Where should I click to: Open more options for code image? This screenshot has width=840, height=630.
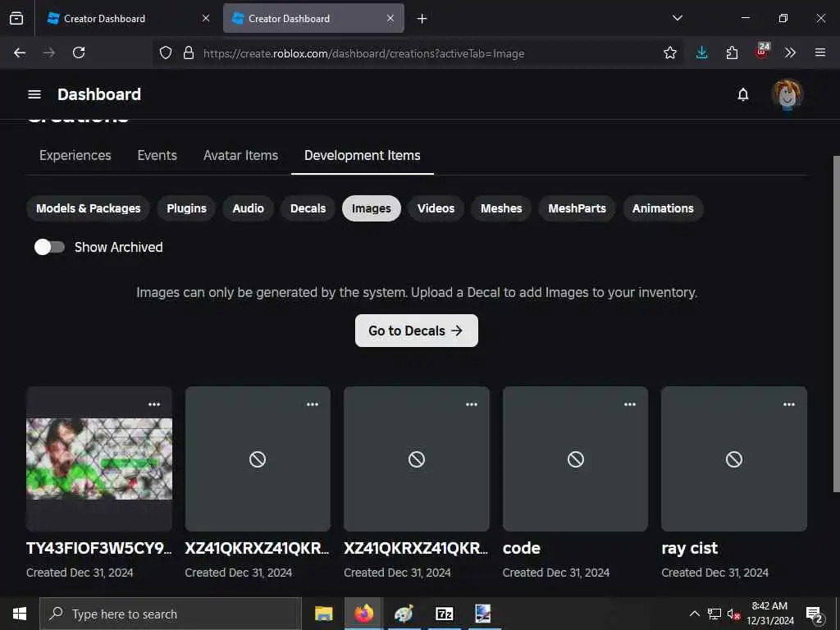630,404
